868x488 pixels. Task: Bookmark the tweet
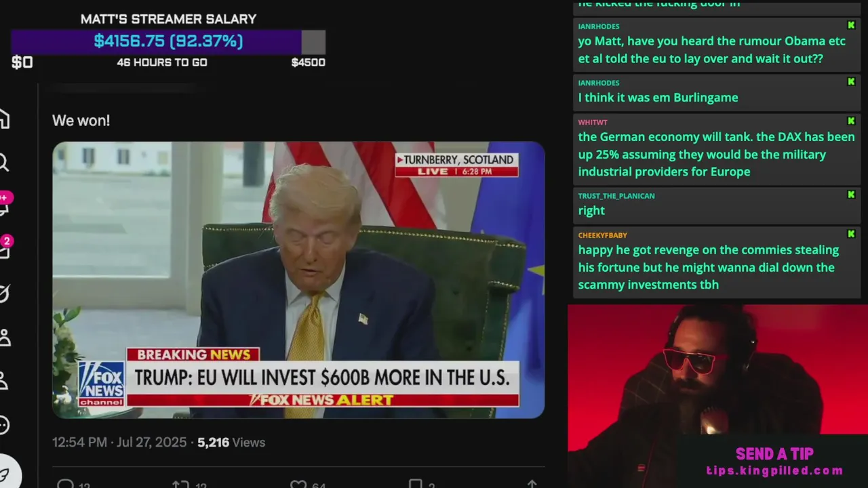415,484
